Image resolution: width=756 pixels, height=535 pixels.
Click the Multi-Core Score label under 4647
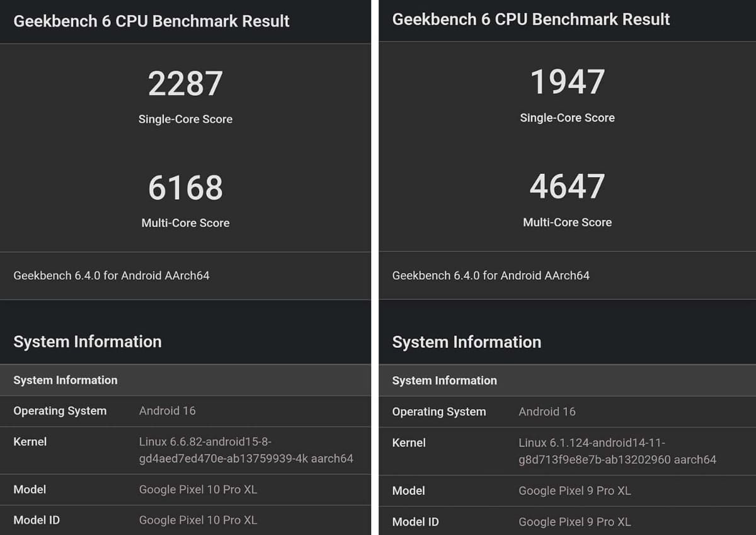[x=567, y=222]
